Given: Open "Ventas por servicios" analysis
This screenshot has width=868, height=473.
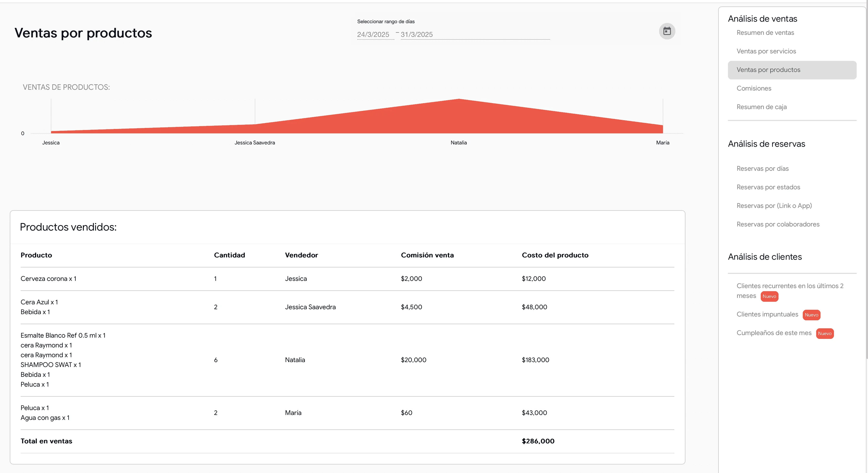Looking at the screenshot, I should click(766, 51).
